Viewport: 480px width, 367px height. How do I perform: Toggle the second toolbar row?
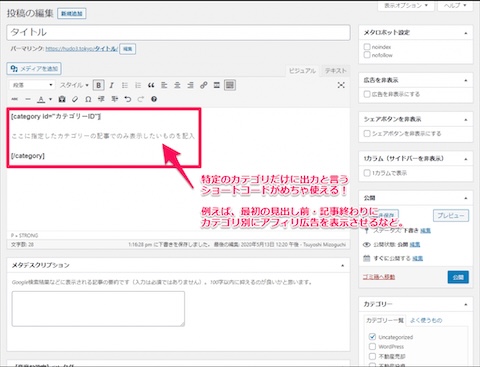pos(230,85)
